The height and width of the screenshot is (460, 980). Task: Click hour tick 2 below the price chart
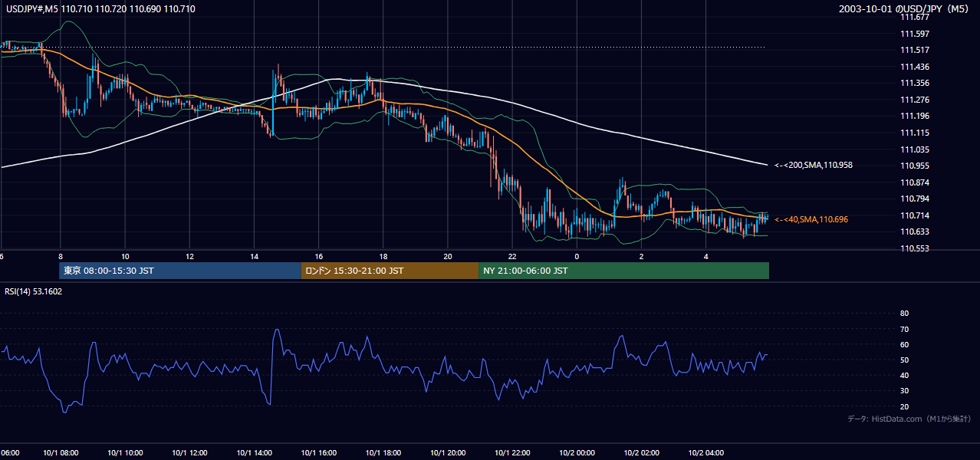pyautogui.click(x=641, y=256)
